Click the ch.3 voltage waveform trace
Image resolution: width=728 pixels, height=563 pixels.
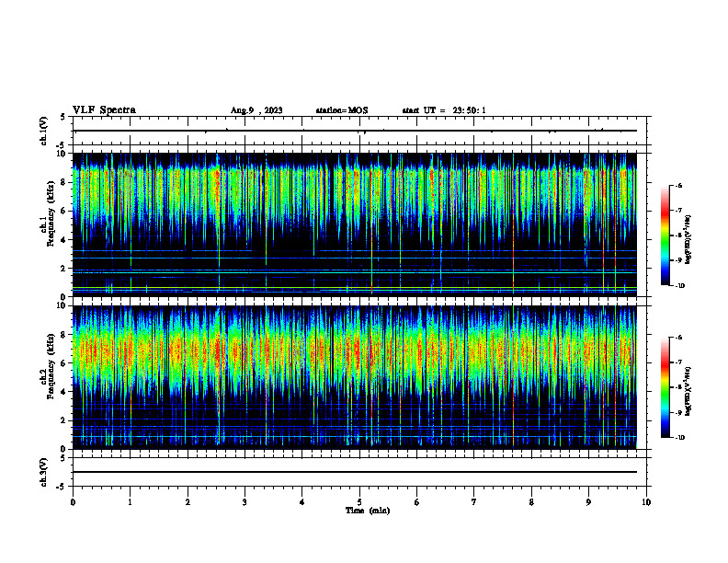tap(355, 472)
